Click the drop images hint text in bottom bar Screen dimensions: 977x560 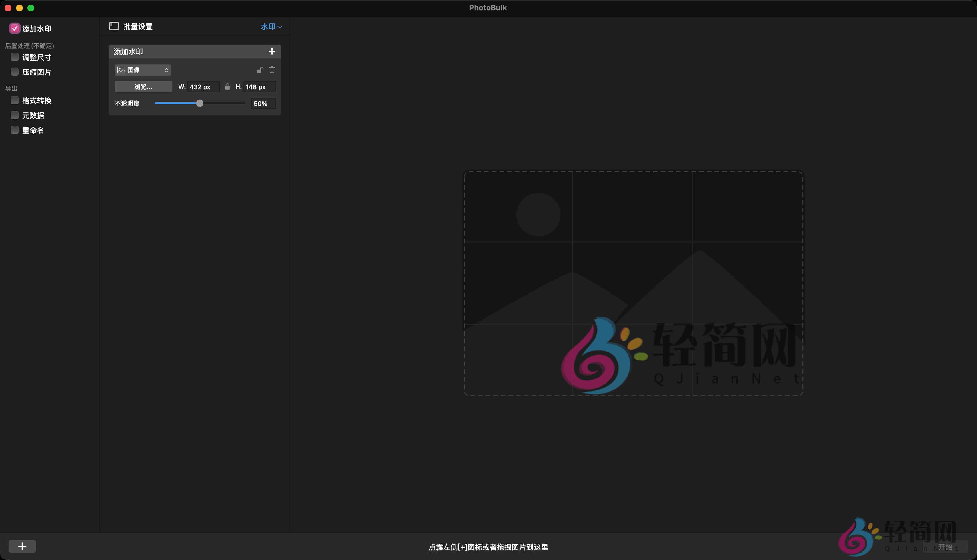(x=488, y=547)
